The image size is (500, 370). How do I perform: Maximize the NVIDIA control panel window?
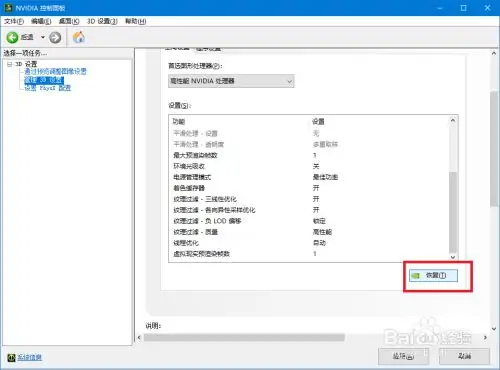pos(464,8)
